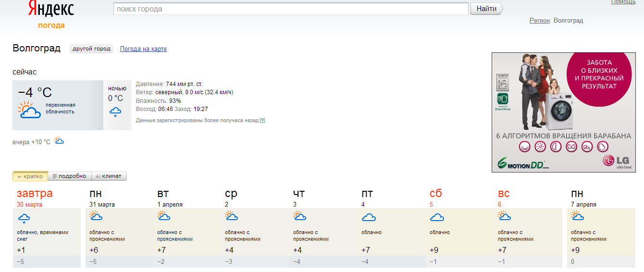Choose другой город button
Screen dimensions: 644x272
pos(91,49)
